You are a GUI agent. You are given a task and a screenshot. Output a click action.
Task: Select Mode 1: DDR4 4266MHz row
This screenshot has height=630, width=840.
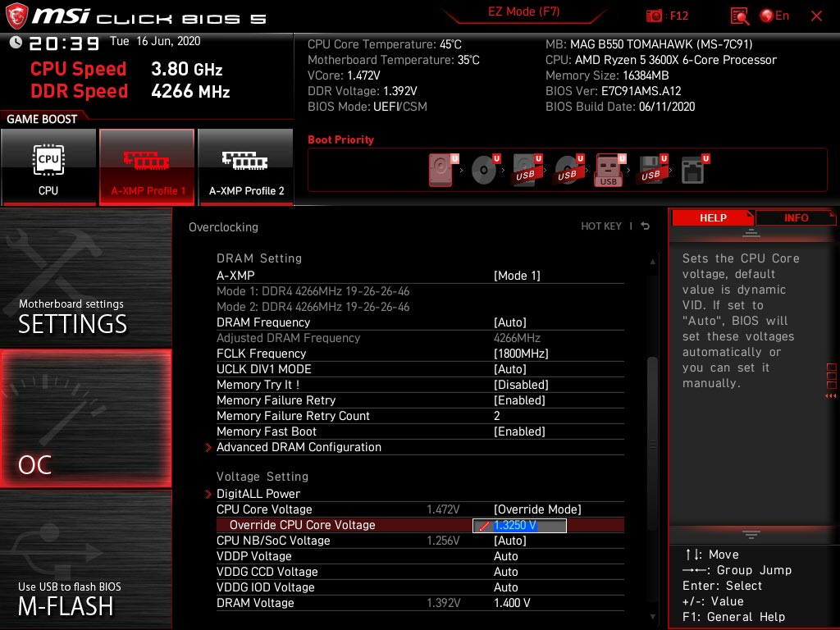pos(313,291)
